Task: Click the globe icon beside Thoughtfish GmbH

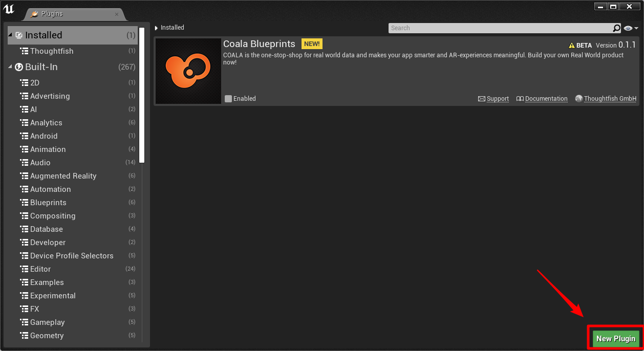Action: [x=579, y=98]
